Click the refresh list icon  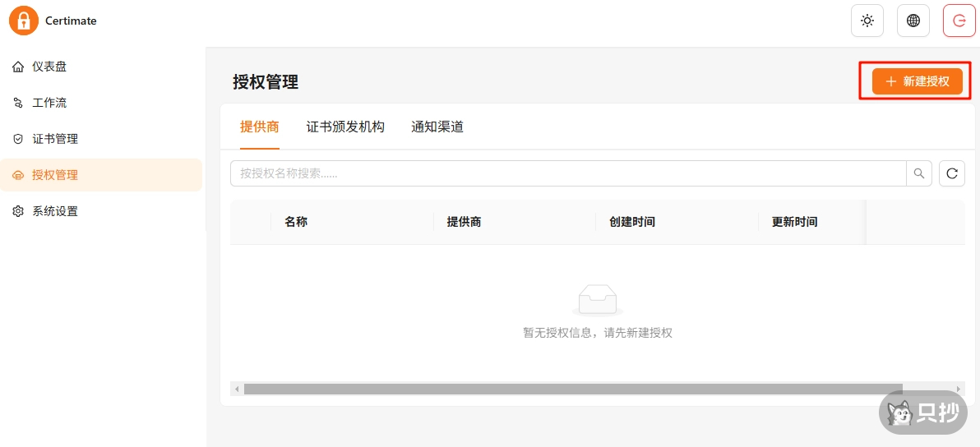click(952, 173)
